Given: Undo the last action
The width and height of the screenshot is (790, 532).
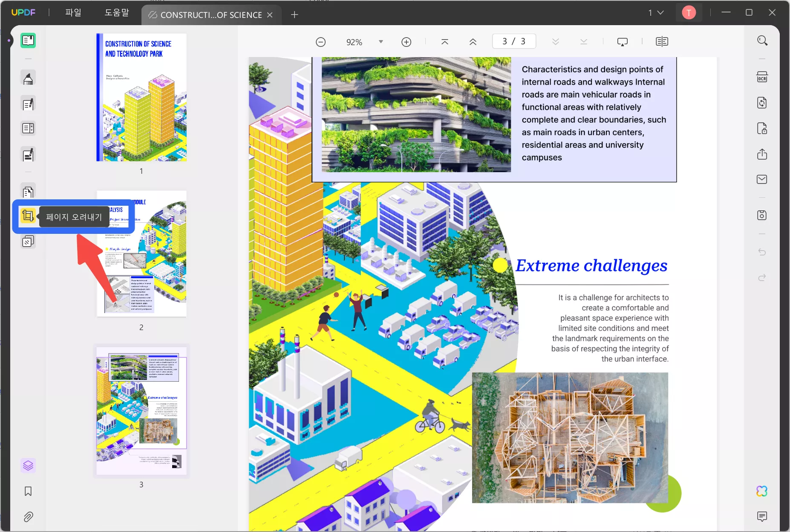Looking at the screenshot, I should pyautogui.click(x=762, y=252).
